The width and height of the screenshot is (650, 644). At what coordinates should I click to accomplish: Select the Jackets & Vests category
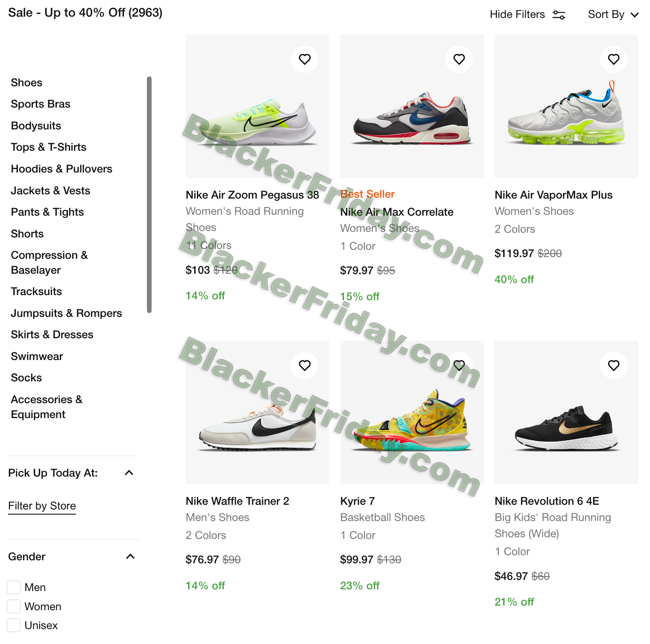pyautogui.click(x=50, y=191)
